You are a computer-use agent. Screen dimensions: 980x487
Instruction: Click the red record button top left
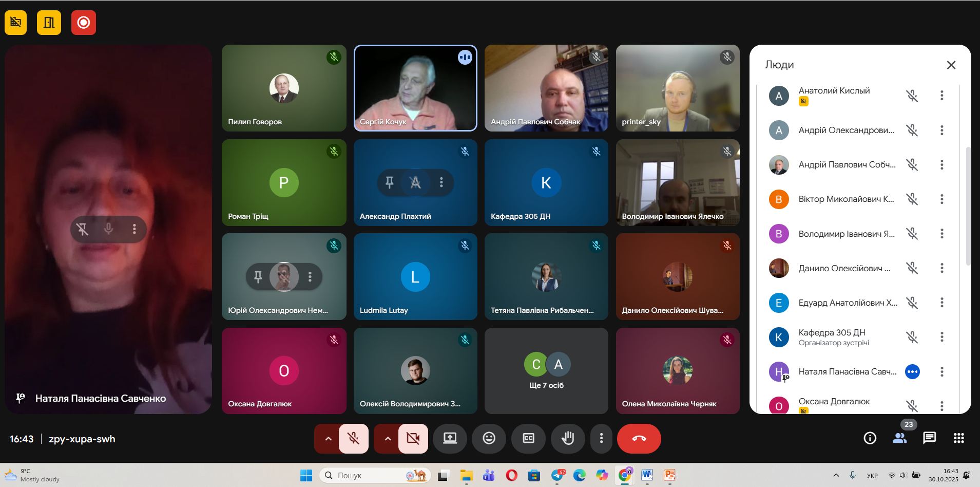(x=83, y=23)
